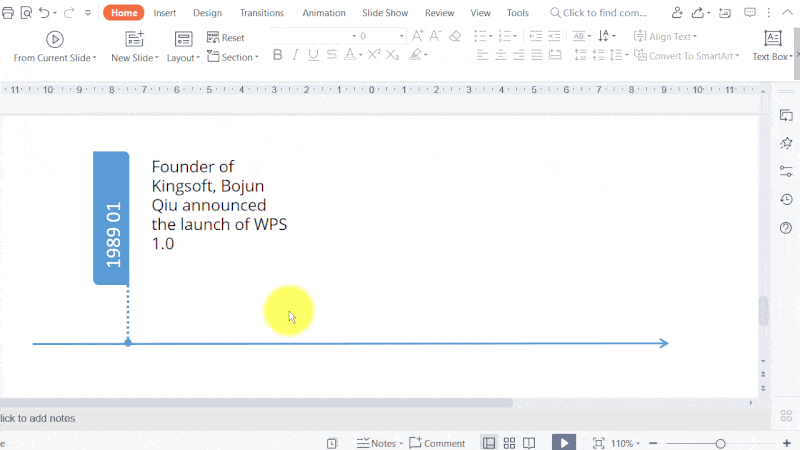Click Convert To SmartArt

coord(686,56)
